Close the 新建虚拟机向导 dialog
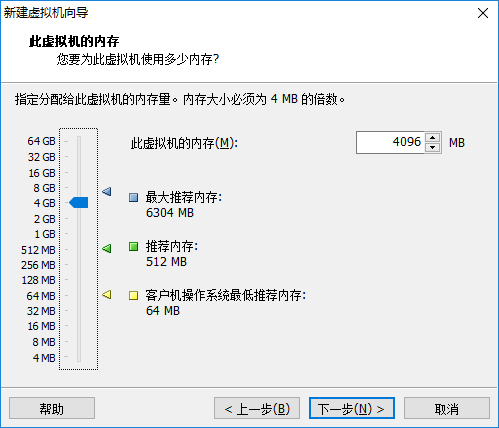This screenshot has height=428, width=499. (x=483, y=13)
